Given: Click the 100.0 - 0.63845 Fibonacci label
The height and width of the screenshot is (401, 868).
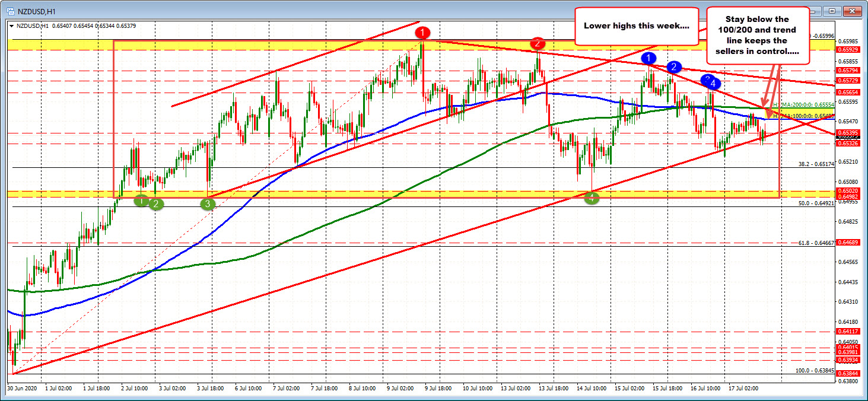Looking at the screenshot, I should click(x=815, y=371).
